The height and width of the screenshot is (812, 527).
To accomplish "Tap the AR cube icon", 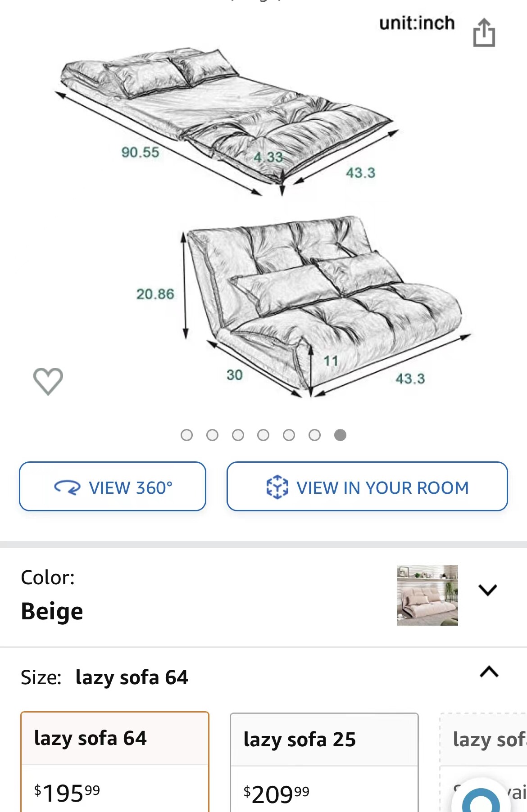I will 277,487.
